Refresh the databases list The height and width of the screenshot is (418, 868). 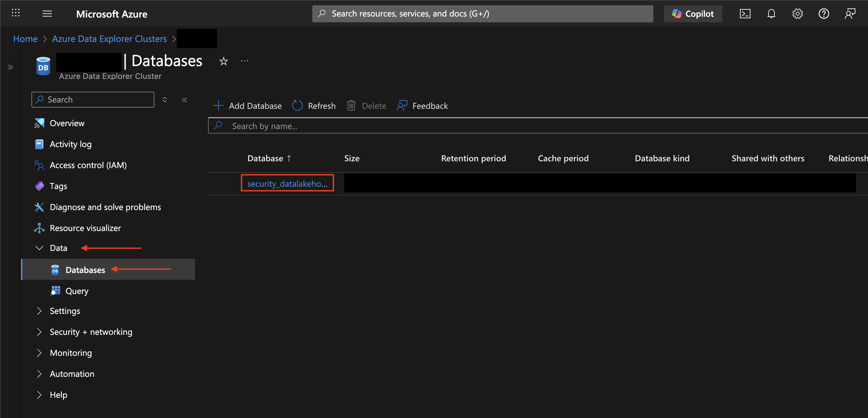click(314, 106)
